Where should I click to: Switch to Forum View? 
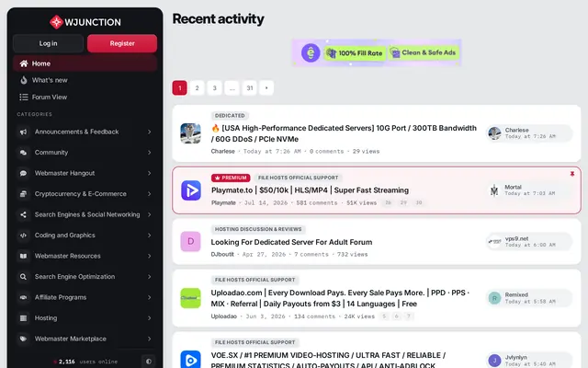(85, 97)
